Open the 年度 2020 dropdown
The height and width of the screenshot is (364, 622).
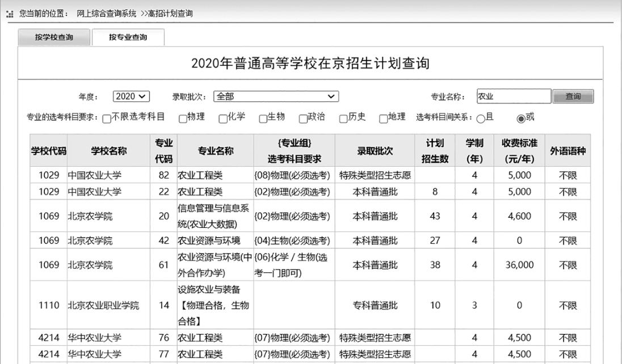pos(131,96)
